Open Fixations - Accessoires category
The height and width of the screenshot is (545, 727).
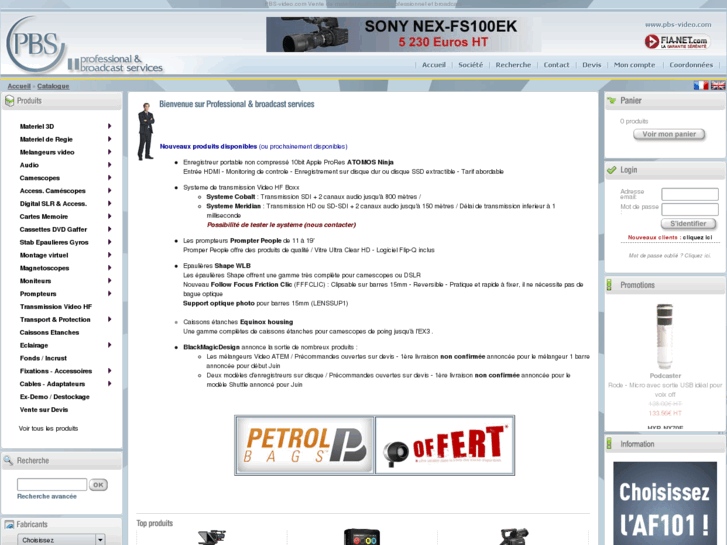[x=56, y=371]
